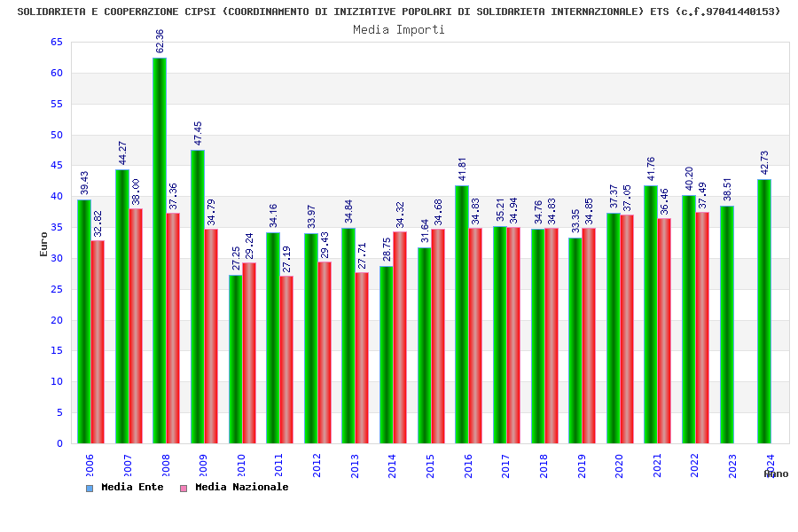The image size is (798, 532).
Task: Click the 2020 year axis label
Action: [x=618, y=465]
